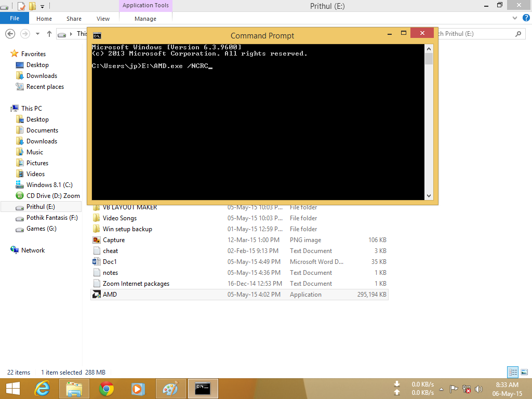
Task: Open the File ribbon tab
Action: (x=14, y=18)
